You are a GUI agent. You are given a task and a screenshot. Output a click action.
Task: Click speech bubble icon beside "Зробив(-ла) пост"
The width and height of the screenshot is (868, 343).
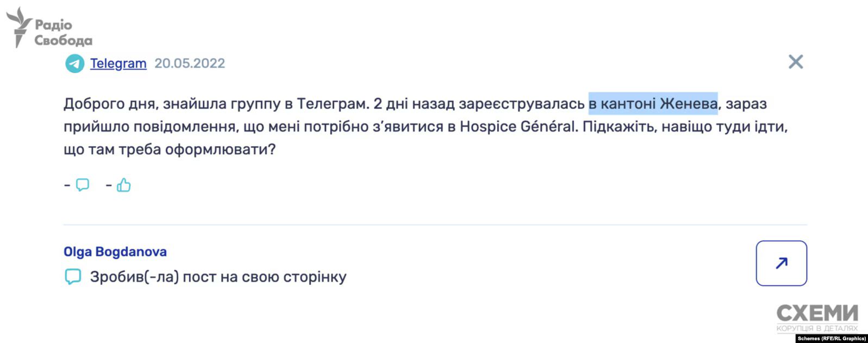73,277
